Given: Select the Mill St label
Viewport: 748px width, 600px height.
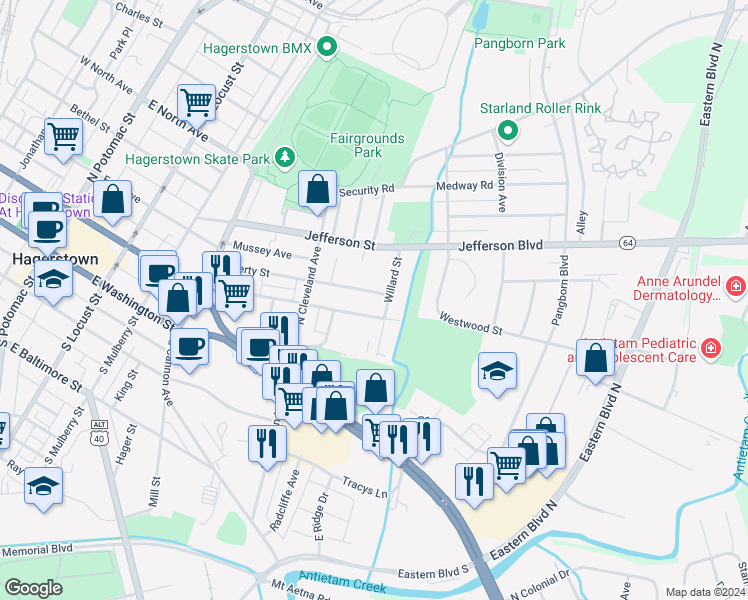Looking at the screenshot, I should [x=155, y=492].
